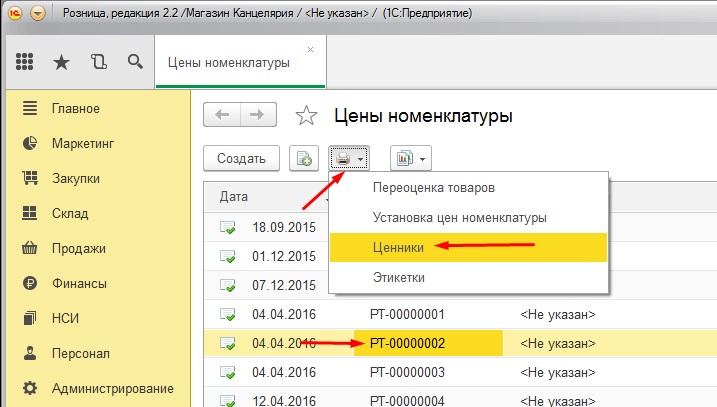Click <Не указан> in row РТ-00000003

click(x=558, y=372)
